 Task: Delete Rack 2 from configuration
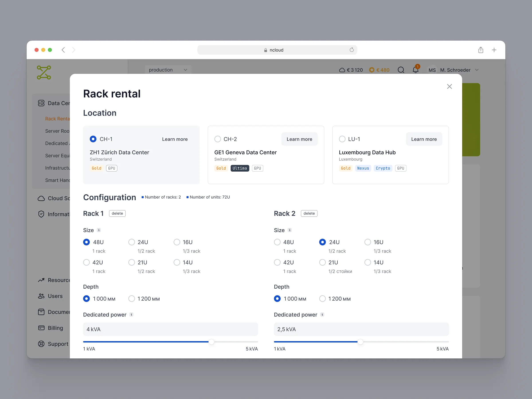coord(309,213)
